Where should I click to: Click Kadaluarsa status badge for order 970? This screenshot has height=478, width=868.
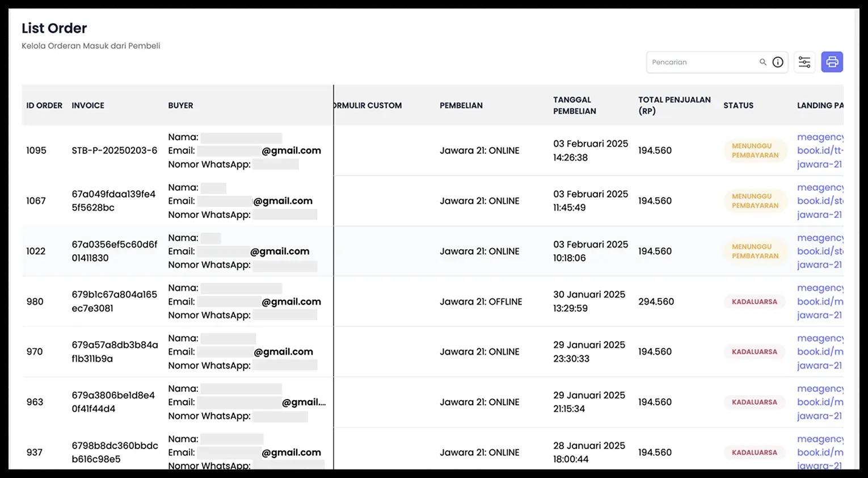pyautogui.click(x=755, y=352)
